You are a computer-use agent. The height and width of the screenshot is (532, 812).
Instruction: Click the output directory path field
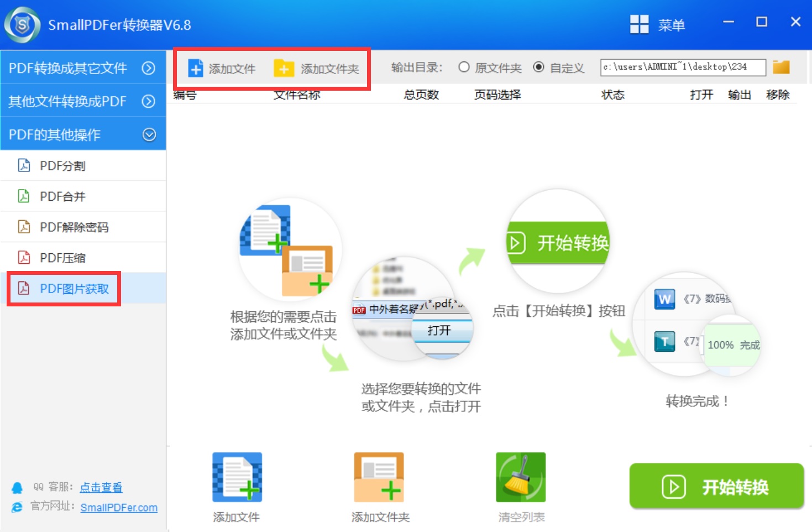[683, 67]
